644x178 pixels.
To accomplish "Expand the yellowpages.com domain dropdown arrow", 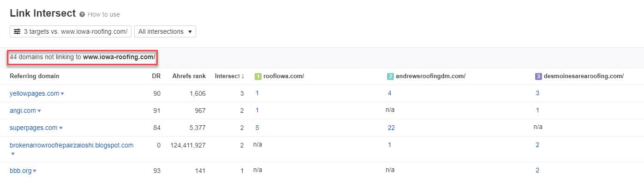I will (62, 94).
